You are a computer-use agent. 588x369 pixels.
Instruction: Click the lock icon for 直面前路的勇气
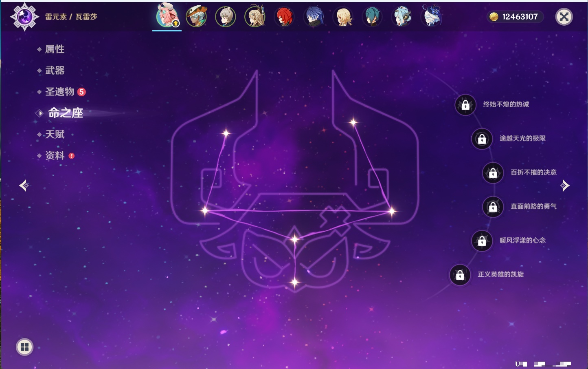point(493,207)
